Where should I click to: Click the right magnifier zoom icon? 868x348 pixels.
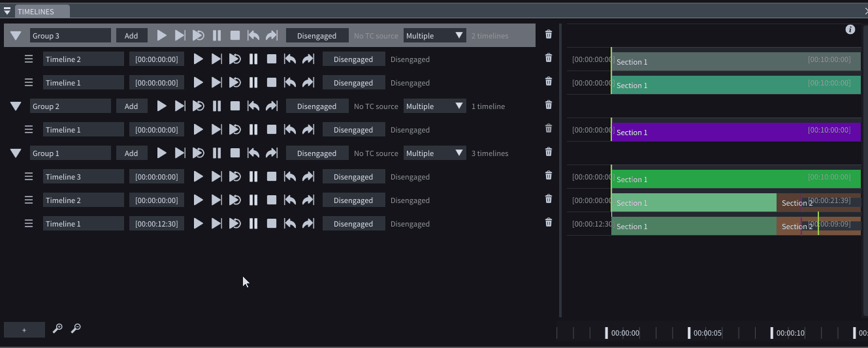(76, 328)
